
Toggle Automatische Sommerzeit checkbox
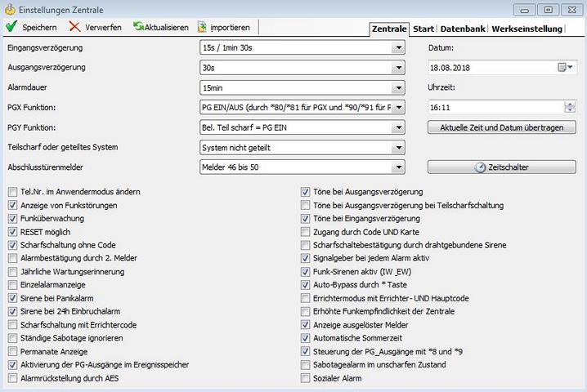click(x=306, y=339)
